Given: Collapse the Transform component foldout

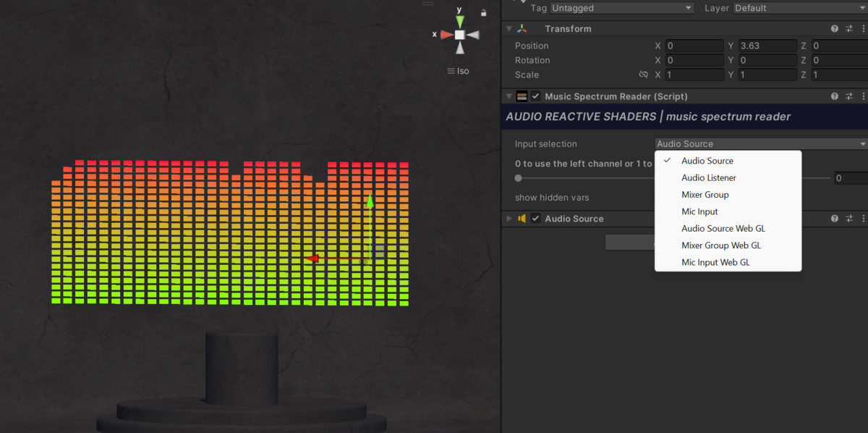Looking at the screenshot, I should click(x=509, y=28).
